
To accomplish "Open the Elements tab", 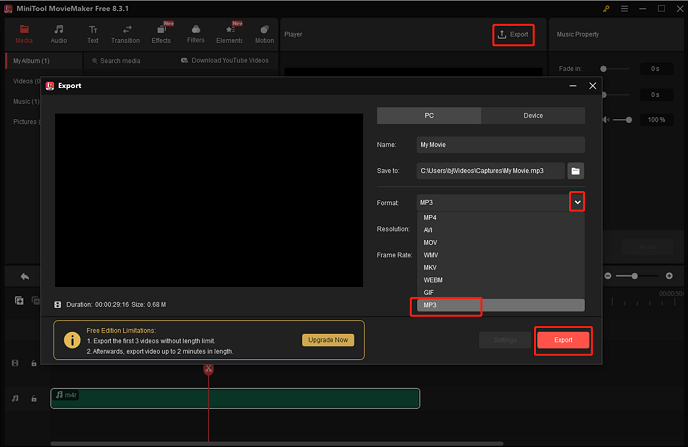I will (x=229, y=34).
